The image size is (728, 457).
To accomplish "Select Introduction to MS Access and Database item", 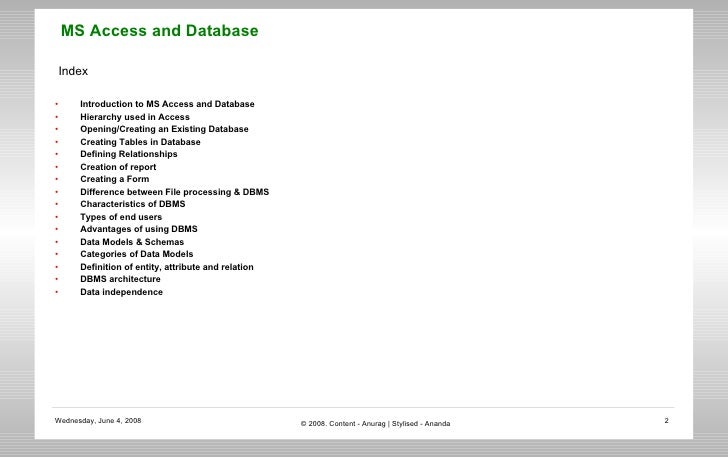I will click(167, 104).
